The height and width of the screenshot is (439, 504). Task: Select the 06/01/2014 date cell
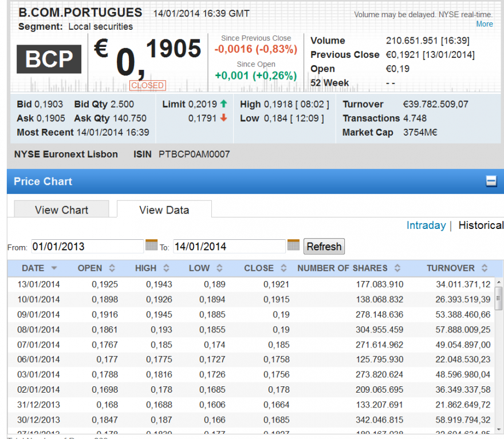tap(38, 359)
